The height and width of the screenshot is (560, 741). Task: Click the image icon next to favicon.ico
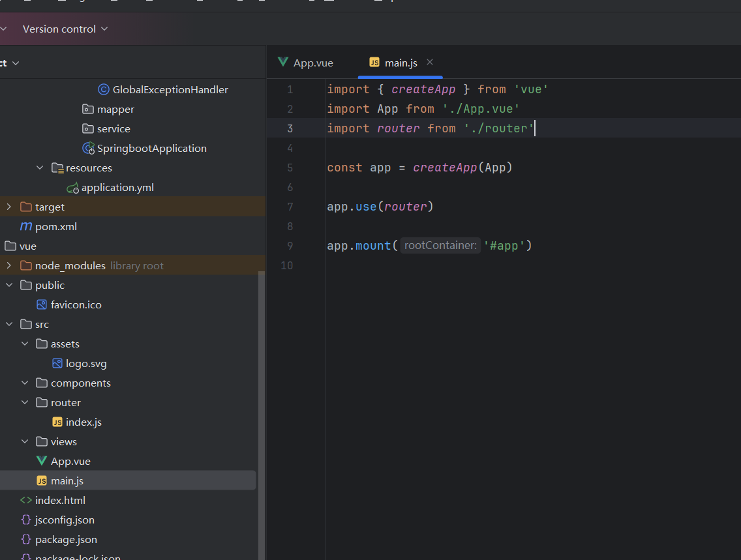(x=40, y=304)
